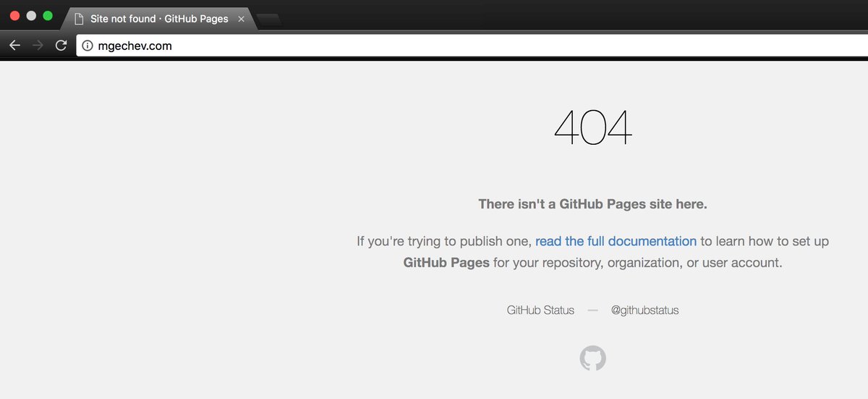
Task: Close the 'Site not found' tab
Action: click(241, 19)
